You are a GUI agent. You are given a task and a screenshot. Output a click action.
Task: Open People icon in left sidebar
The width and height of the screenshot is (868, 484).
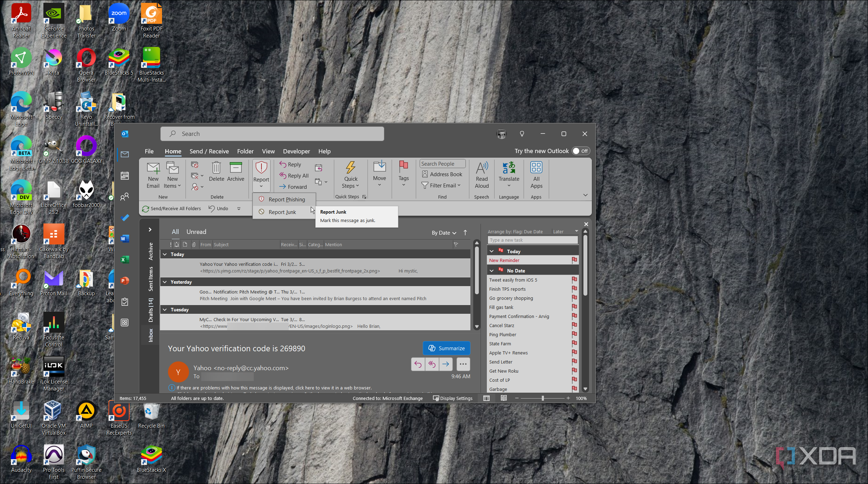(x=125, y=197)
